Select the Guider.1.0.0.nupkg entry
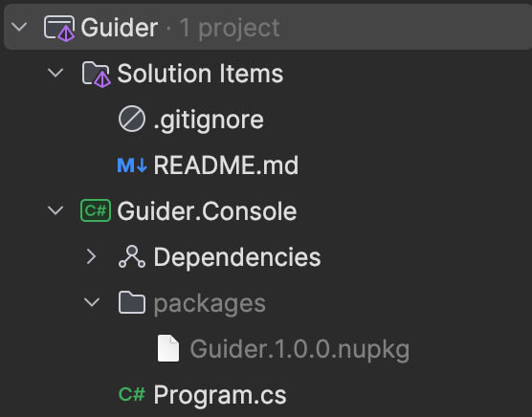 click(x=299, y=349)
